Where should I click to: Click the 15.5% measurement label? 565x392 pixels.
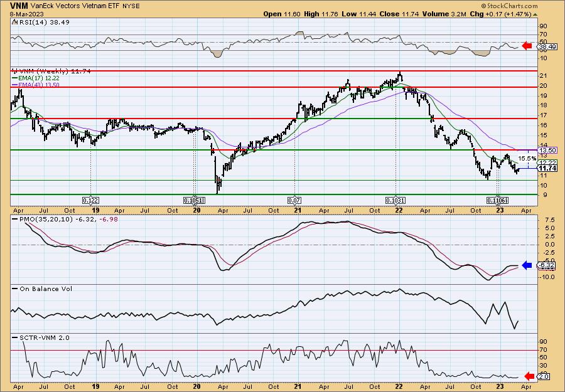point(527,158)
